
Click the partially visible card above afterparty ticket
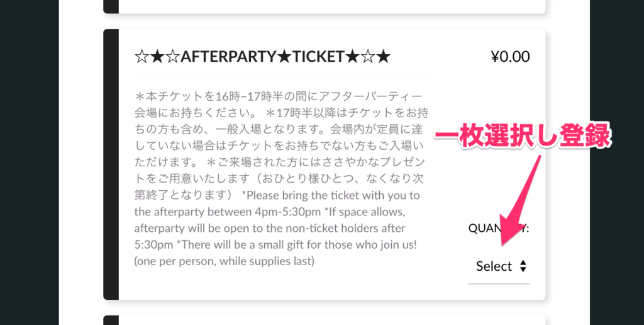click(324, 6)
